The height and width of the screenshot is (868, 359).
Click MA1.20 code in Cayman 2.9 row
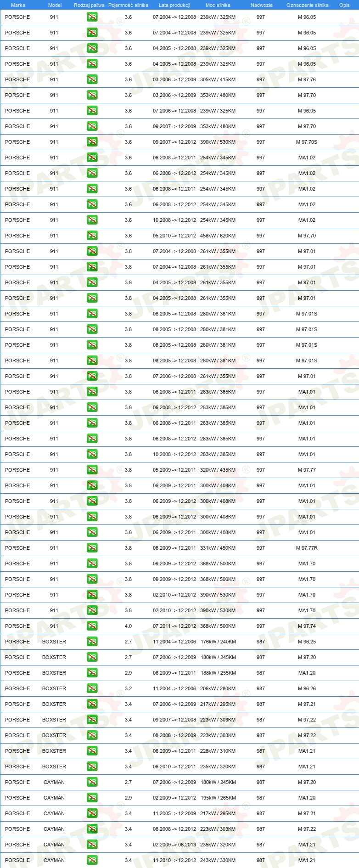tap(307, 798)
